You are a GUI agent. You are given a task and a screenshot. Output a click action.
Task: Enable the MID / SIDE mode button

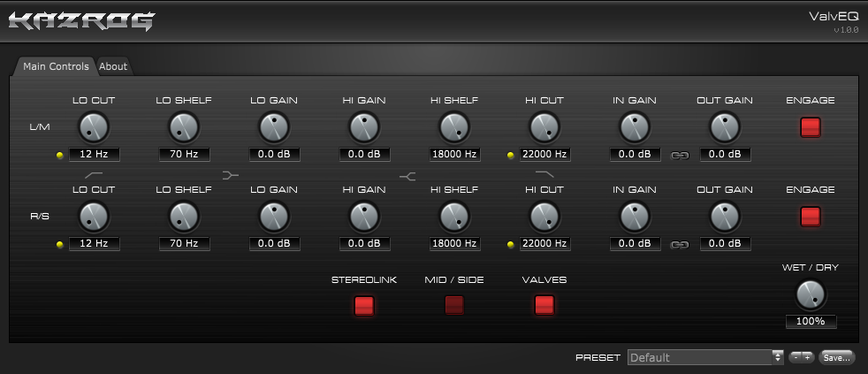[x=454, y=305]
